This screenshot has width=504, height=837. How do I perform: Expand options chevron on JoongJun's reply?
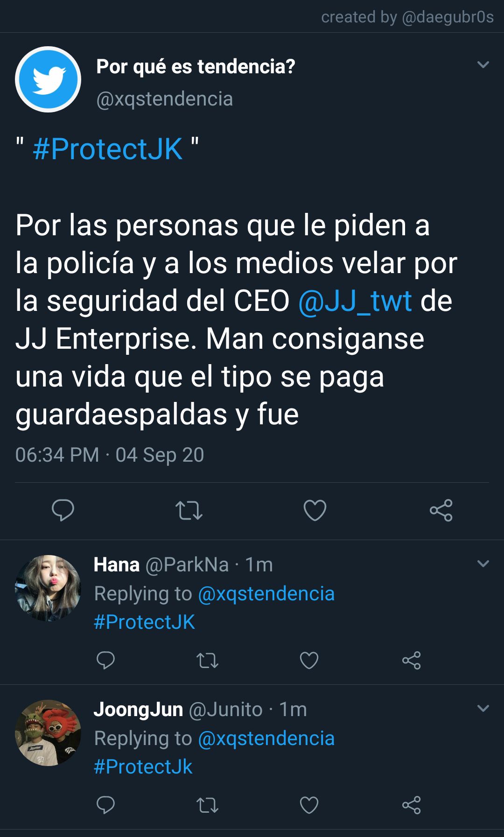483,708
